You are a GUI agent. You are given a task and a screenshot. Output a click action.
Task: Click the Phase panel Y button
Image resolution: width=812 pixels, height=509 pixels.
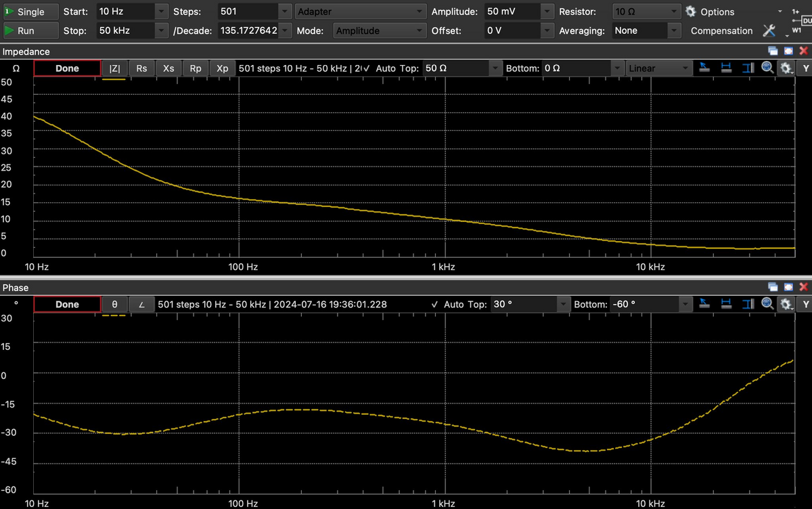(805, 305)
